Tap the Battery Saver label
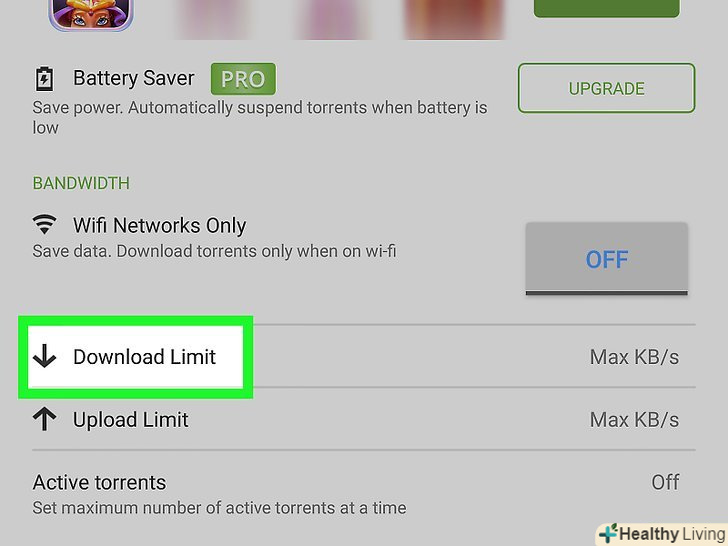Screen dimensions: 728x546 (x=134, y=78)
